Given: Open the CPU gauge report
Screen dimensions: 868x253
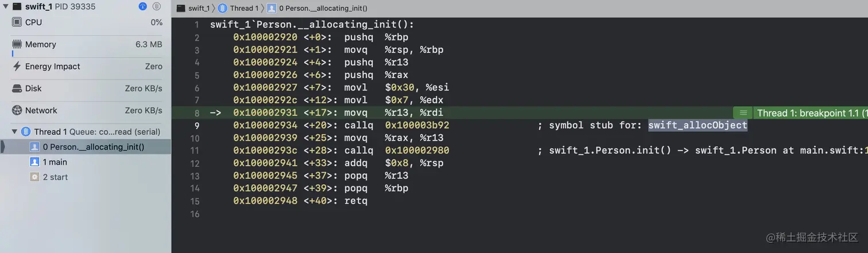Looking at the screenshot, I should coord(86,22).
